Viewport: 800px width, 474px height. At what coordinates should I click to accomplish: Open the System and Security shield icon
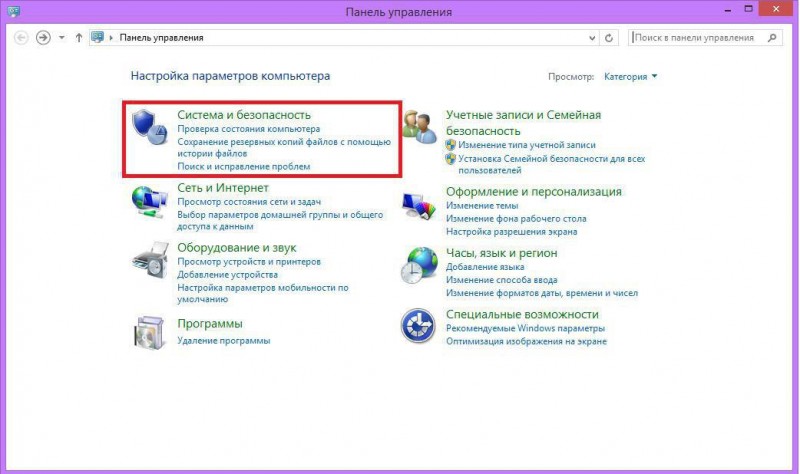[149, 127]
